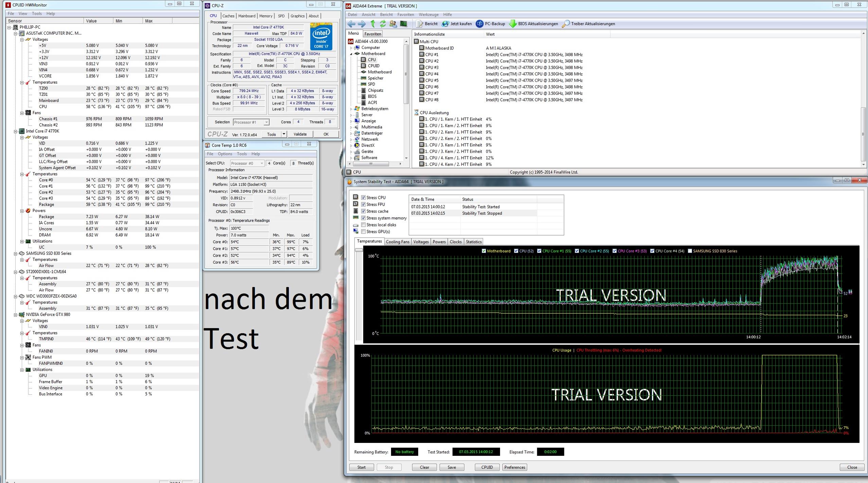Click the BIOS Aktualisierungen download icon
Image resolution: width=868 pixels, height=483 pixels.
pos(513,24)
